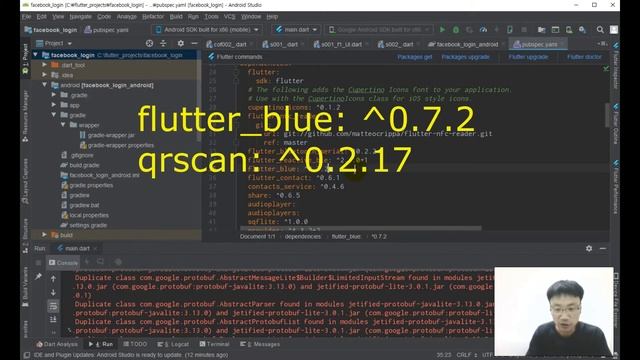Toggle tool window bars button in status bar
Screen dimensions: 640x360
point(27,355)
